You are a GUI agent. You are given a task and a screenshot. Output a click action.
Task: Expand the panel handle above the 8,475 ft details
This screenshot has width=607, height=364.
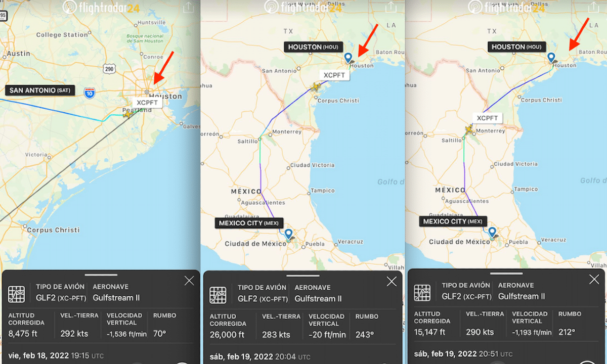(x=101, y=275)
